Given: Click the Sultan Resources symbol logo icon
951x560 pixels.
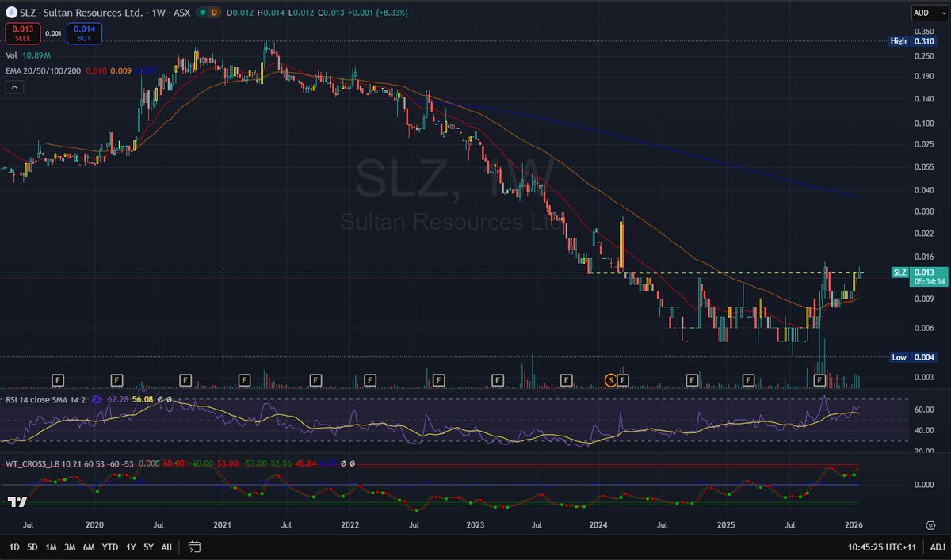Looking at the screenshot, I should pyautogui.click(x=12, y=13).
